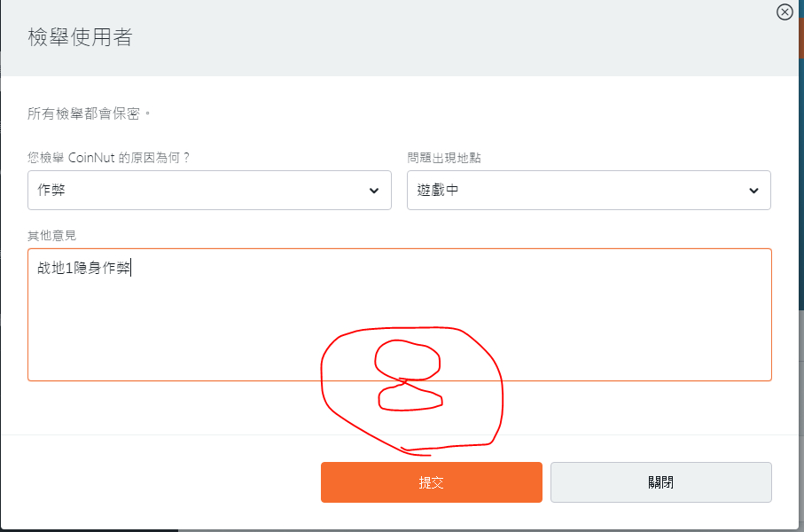Click the 其他意見 label
Image resolution: width=804 pixels, height=532 pixels.
[52, 236]
